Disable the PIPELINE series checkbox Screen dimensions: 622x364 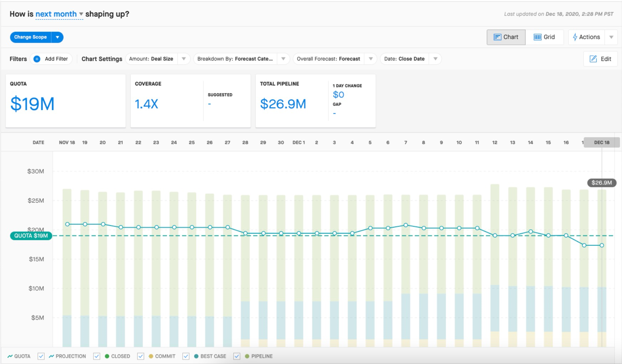237,356
